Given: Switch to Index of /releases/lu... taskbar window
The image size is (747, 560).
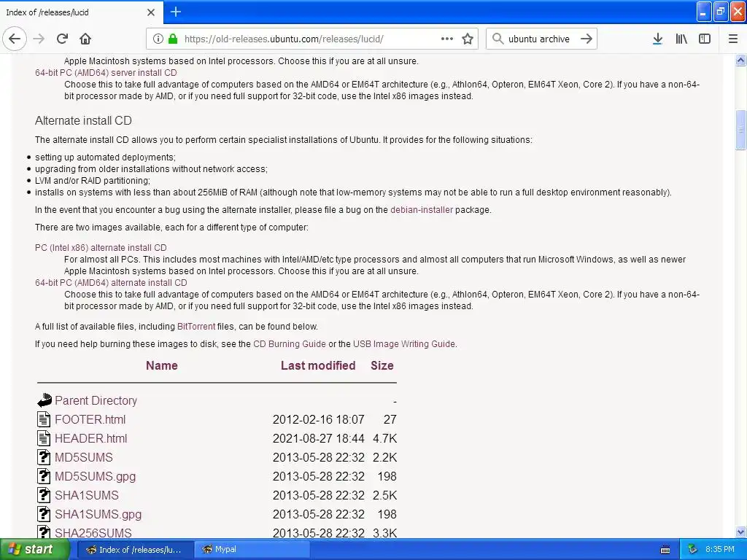Looking at the screenshot, I should point(135,550).
